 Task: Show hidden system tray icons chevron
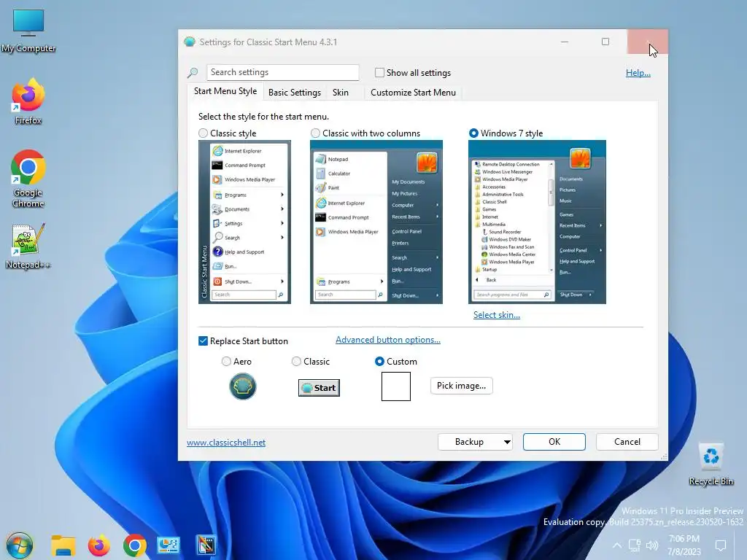coord(617,545)
